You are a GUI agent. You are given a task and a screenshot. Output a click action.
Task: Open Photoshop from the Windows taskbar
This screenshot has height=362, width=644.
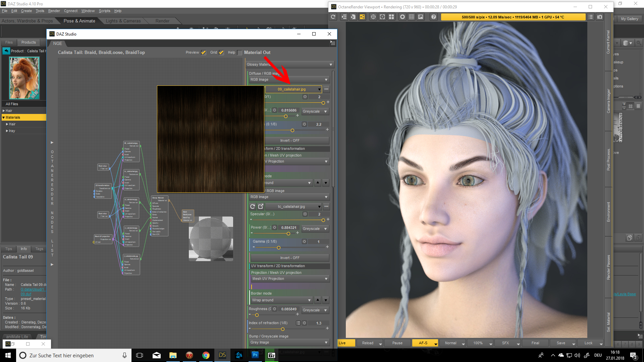255,355
